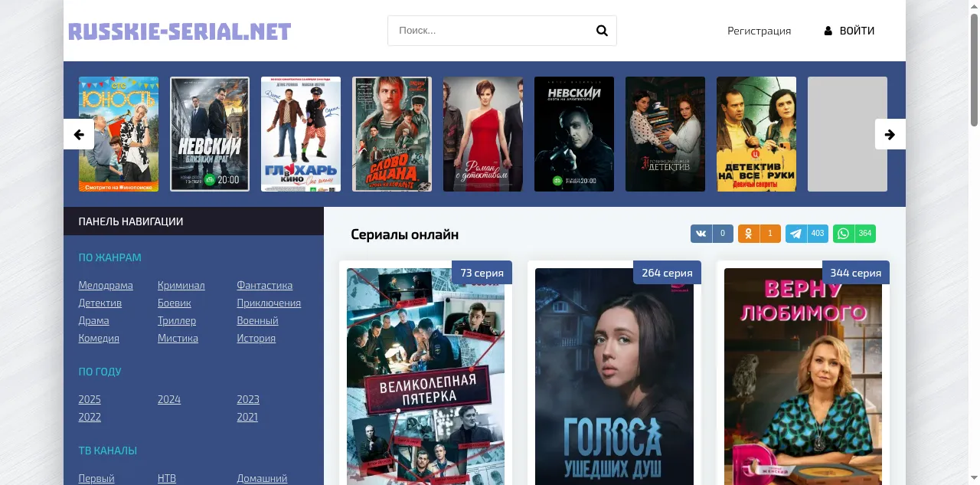Click the RUSSKIE-SERIAL.NET logo
The width and height of the screenshot is (980, 485).
pos(180,31)
